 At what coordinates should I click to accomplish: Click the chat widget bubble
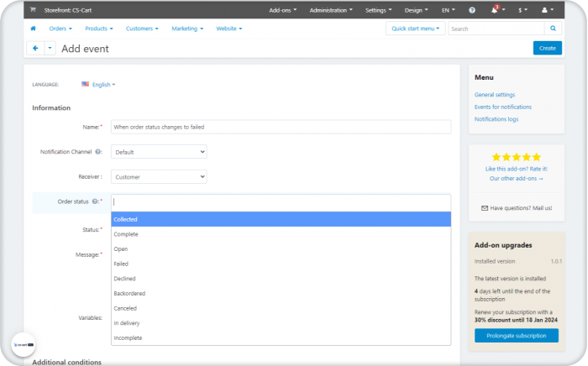pyautogui.click(x=24, y=345)
